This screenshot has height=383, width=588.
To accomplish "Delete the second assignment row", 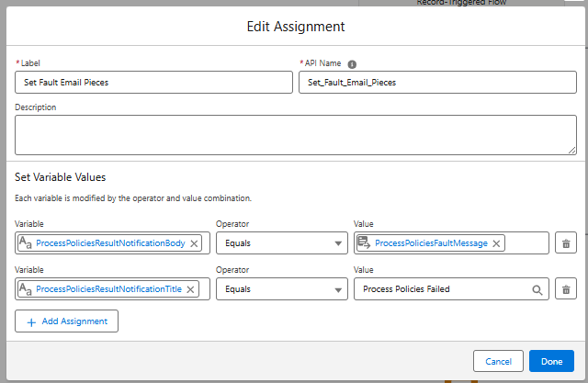I will [566, 289].
